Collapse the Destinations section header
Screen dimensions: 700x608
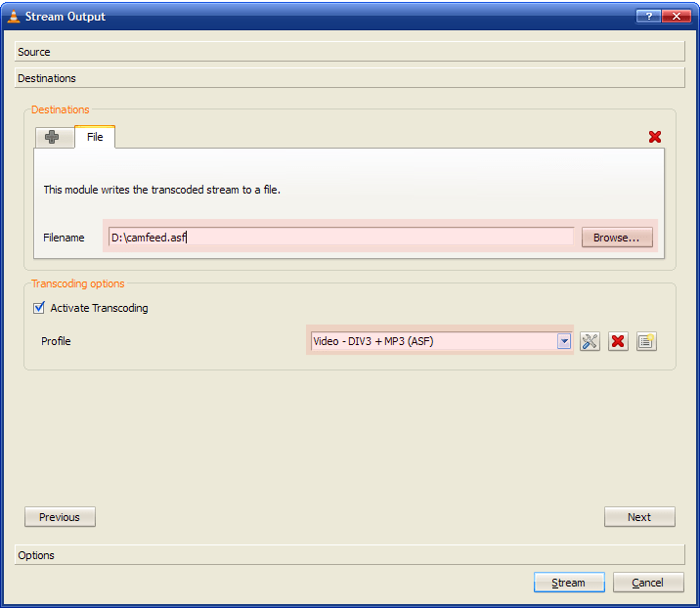coord(350,78)
